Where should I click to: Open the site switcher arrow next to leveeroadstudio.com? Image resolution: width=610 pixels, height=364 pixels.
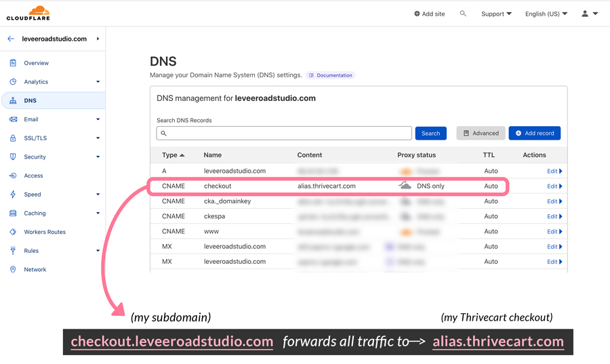pyautogui.click(x=98, y=39)
